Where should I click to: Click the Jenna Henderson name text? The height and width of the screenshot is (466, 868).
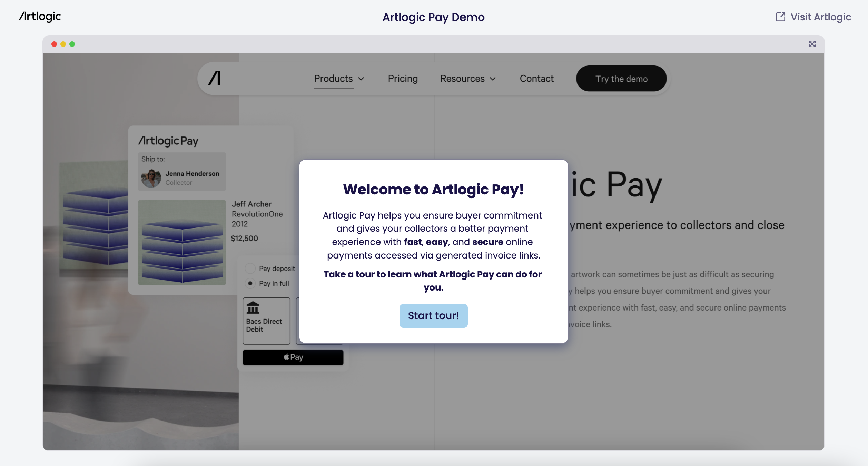[192, 174]
